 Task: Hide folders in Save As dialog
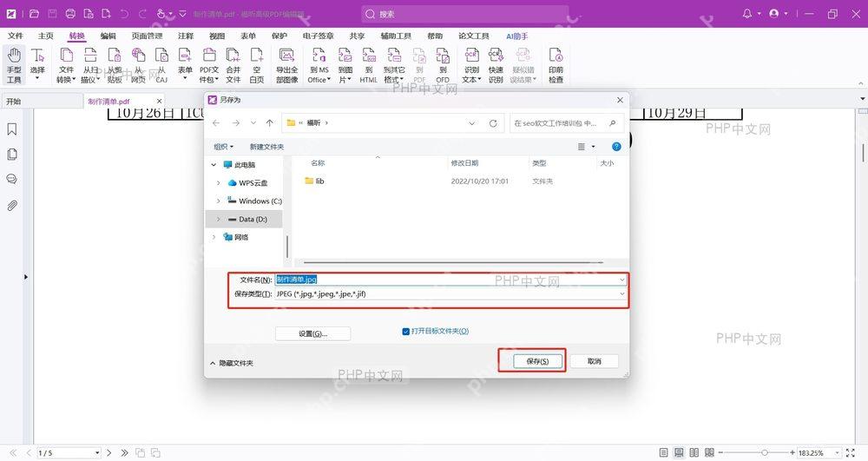pos(232,363)
